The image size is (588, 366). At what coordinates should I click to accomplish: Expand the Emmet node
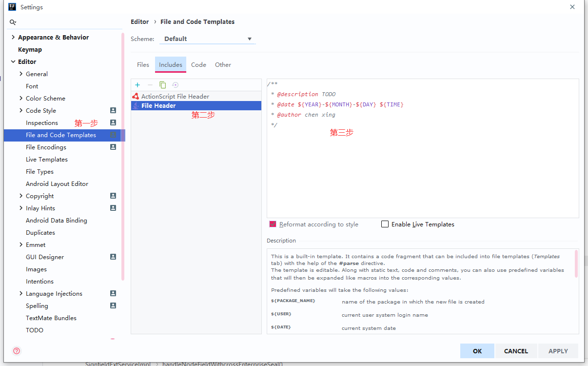click(21, 244)
